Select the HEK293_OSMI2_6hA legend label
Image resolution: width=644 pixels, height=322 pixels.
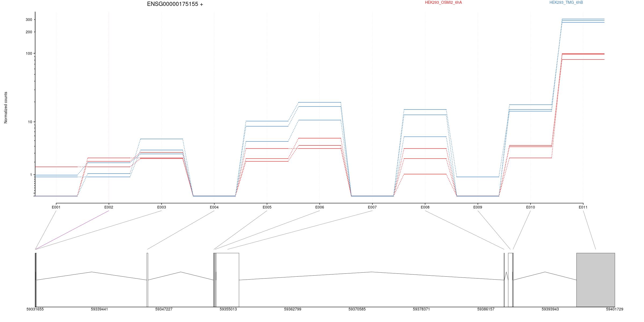tap(443, 2)
